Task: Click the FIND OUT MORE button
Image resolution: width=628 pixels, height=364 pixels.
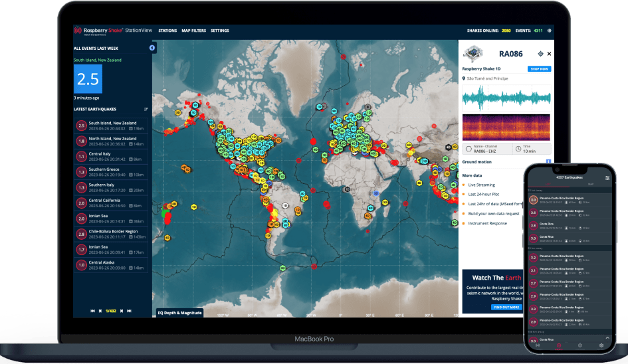Action: pyautogui.click(x=506, y=307)
